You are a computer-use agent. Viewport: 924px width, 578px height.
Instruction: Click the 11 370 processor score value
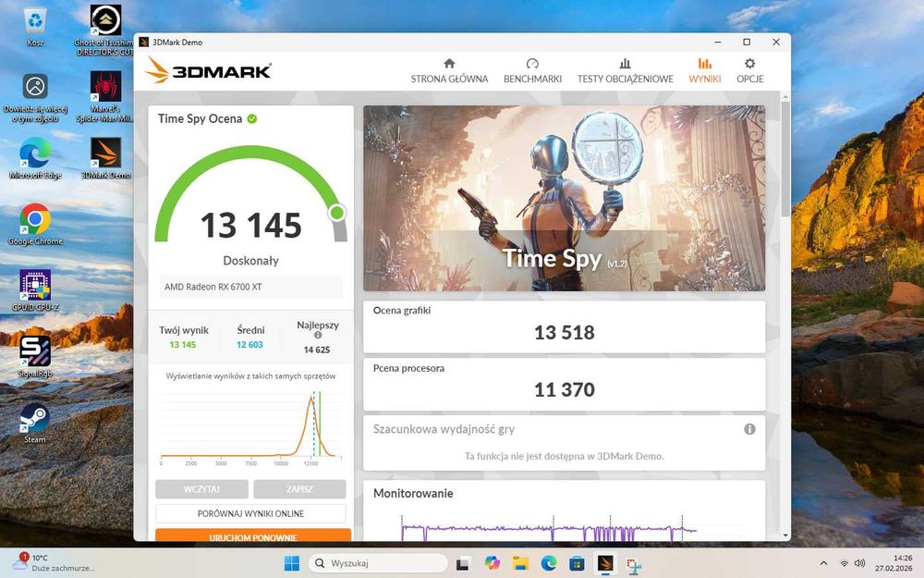click(564, 390)
